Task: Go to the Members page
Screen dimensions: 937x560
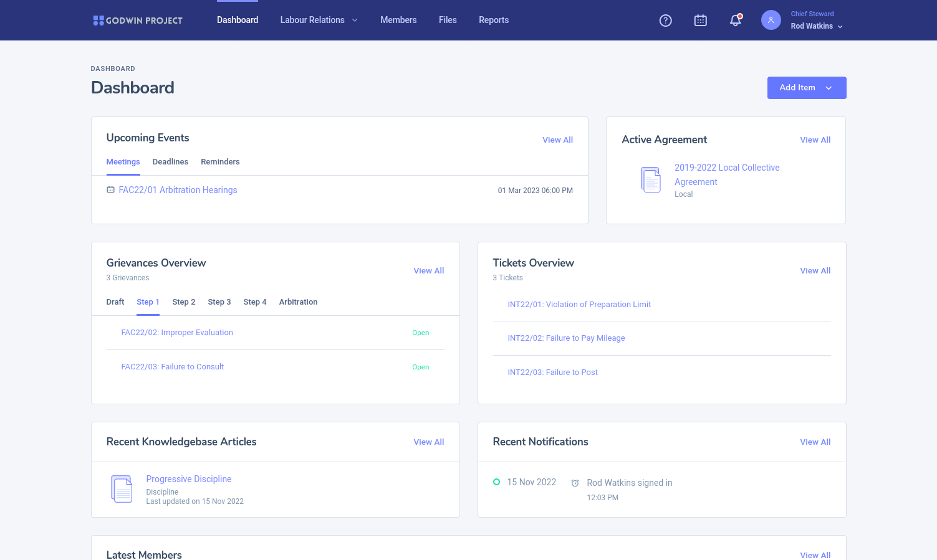Action: click(x=398, y=20)
